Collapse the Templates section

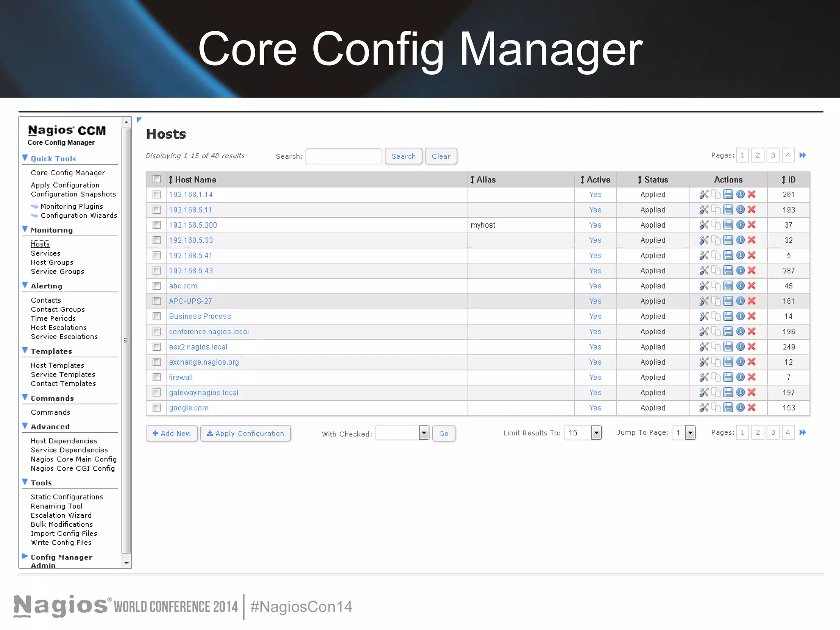25,350
